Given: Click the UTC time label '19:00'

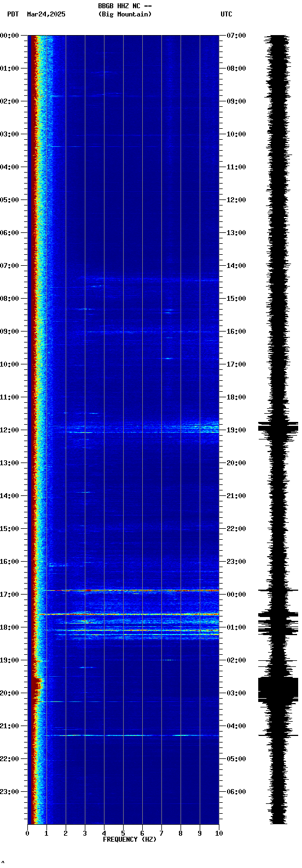Looking at the screenshot, I should click(x=236, y=430).
